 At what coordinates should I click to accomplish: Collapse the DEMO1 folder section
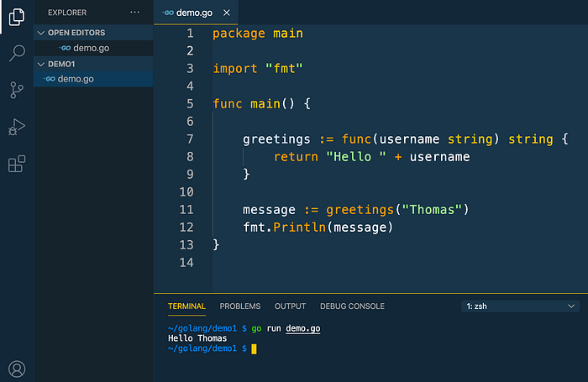tap(93, 64)
